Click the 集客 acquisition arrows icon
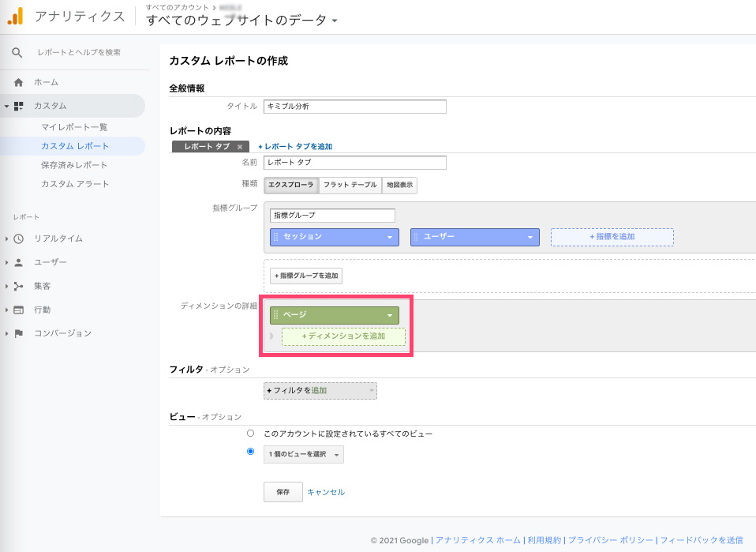The image size is (756, 552). [x=18, y=286]
